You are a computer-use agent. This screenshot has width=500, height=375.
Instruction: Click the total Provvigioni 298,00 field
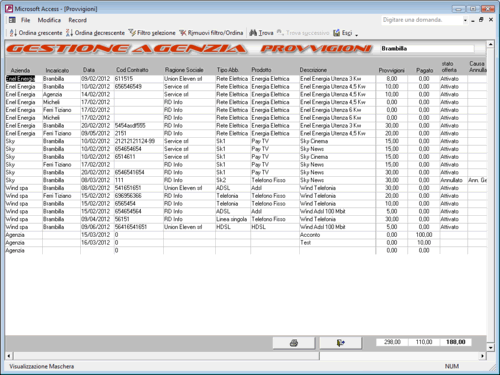coord(392,342)
